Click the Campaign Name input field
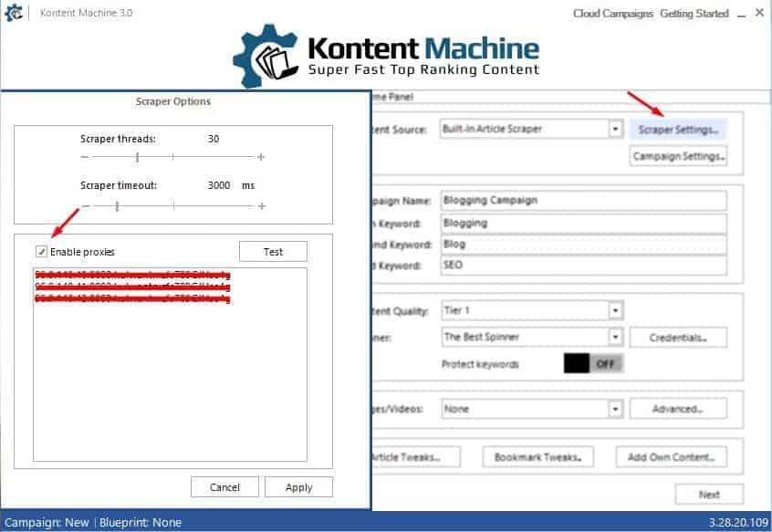This screenshot has height=532, width=772. pos(583,201)
